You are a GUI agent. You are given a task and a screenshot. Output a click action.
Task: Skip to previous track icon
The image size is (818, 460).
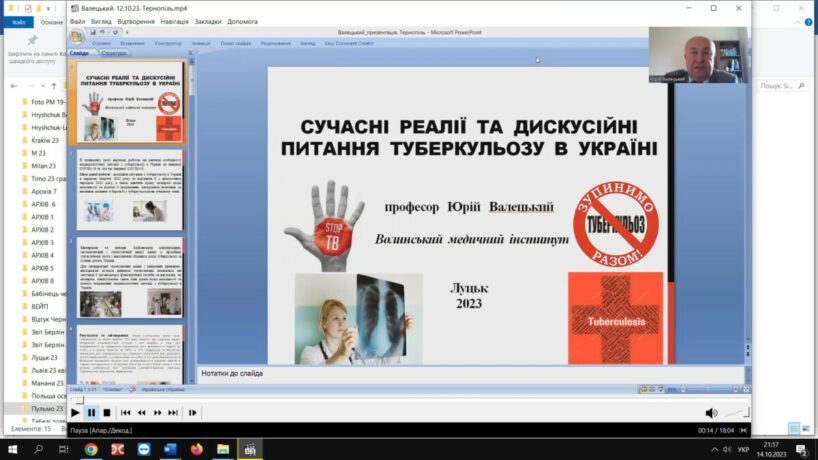pos(126,412)
